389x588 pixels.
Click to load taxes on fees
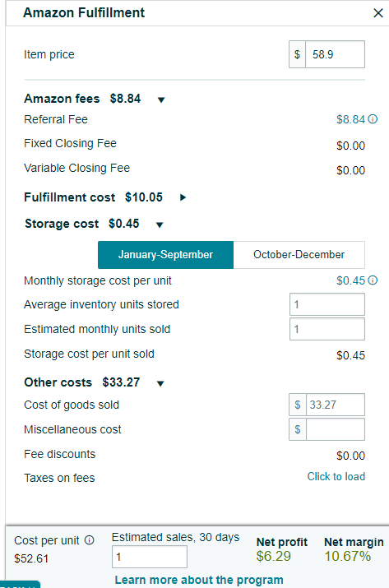336,477
